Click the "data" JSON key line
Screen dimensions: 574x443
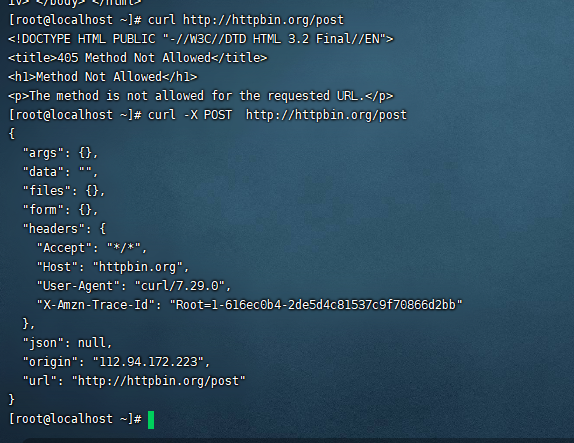(x=60, y=172)
